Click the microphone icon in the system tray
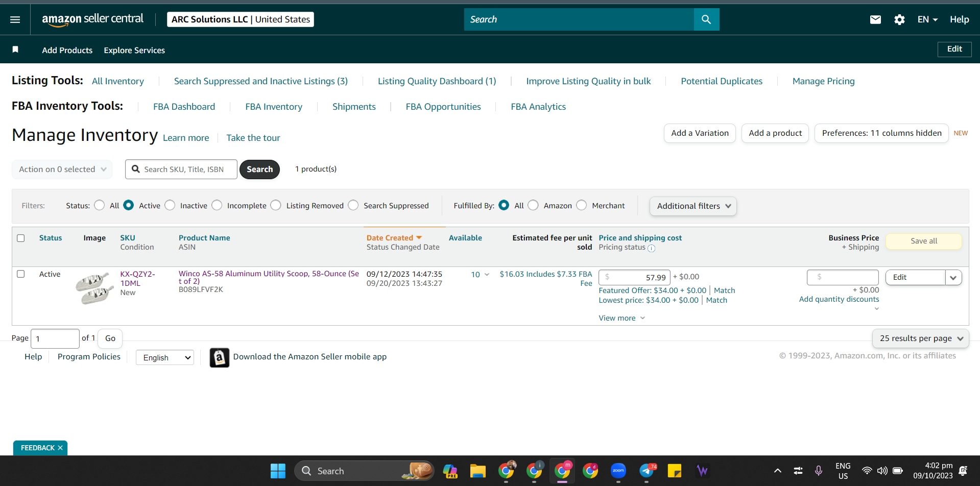 click(x=819, y=471)
